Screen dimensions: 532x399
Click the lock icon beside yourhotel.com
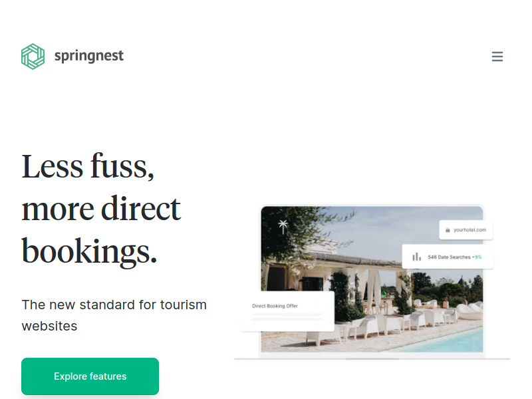(x=448, y=230)
